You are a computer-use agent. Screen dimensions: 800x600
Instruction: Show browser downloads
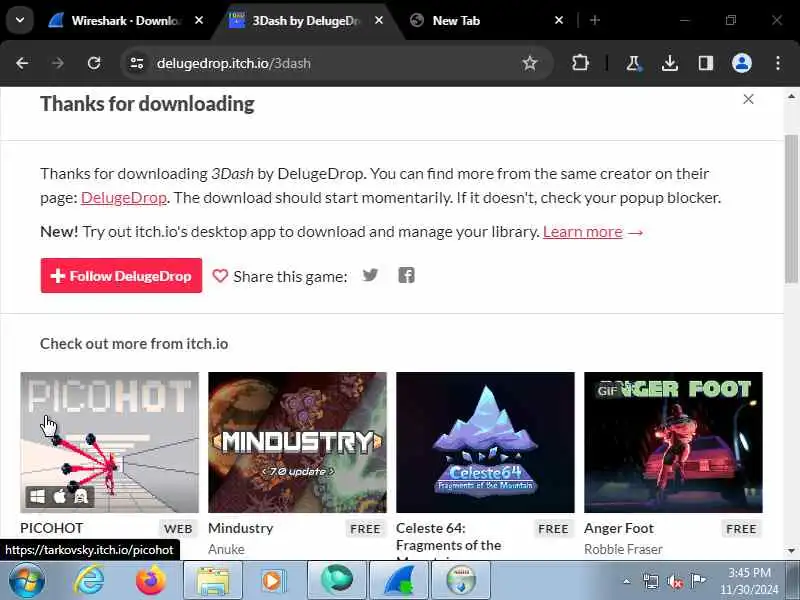[669, 63]
